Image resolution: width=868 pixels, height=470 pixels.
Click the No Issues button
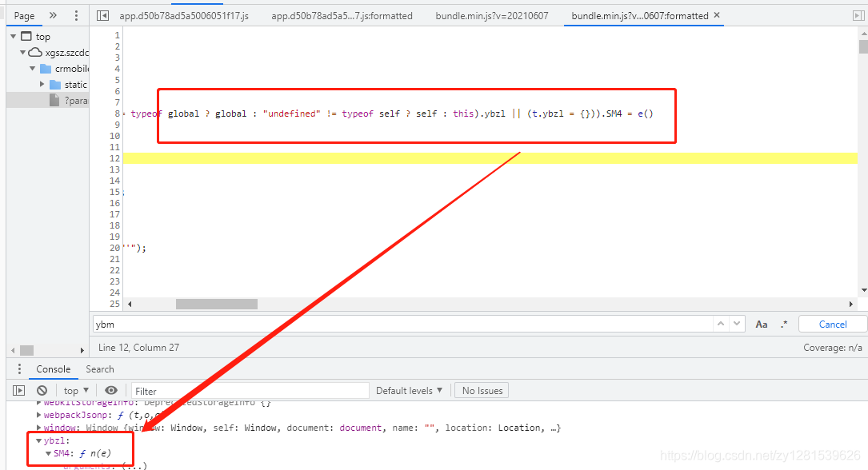tap(482, 390)
